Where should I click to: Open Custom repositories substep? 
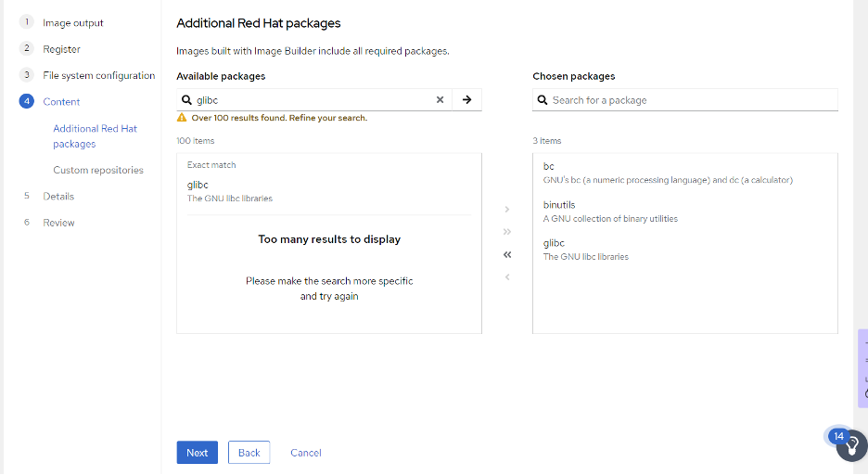(98, 170)
